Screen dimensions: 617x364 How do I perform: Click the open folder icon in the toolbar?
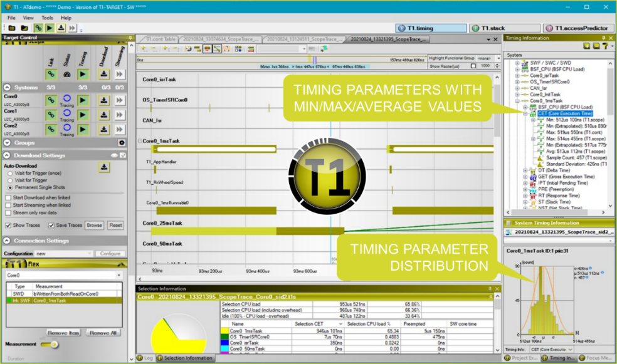point(24,28)
